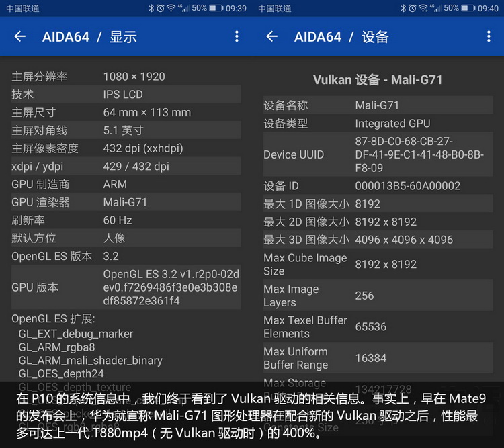Select the OpenGL ES 扩展 heading

click(53, 319)
